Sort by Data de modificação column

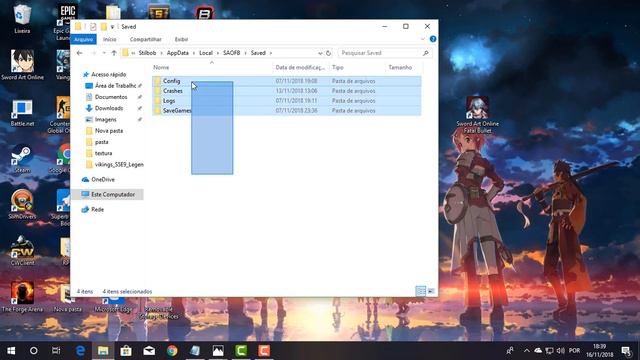[300, 67]
